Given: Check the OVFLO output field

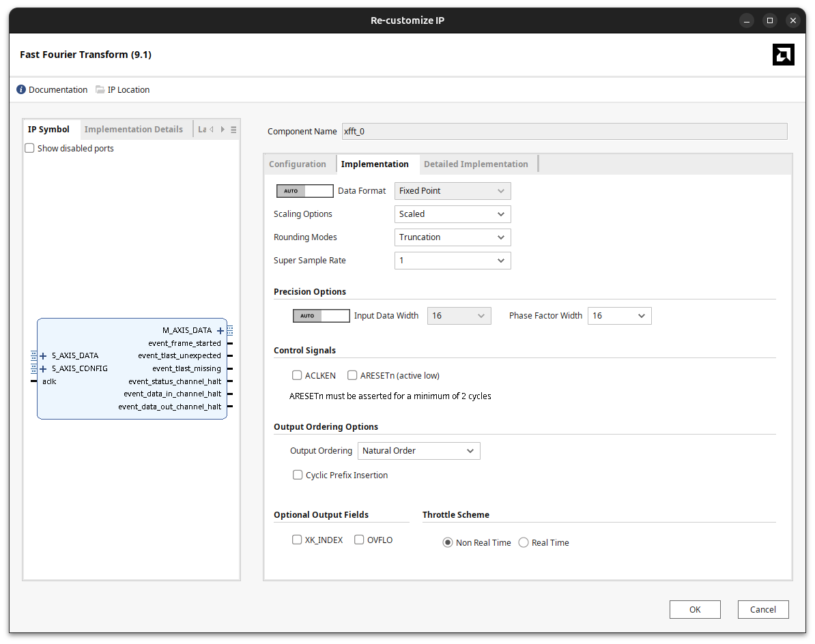Looking at the screenshot, I should tap(359, 540).
